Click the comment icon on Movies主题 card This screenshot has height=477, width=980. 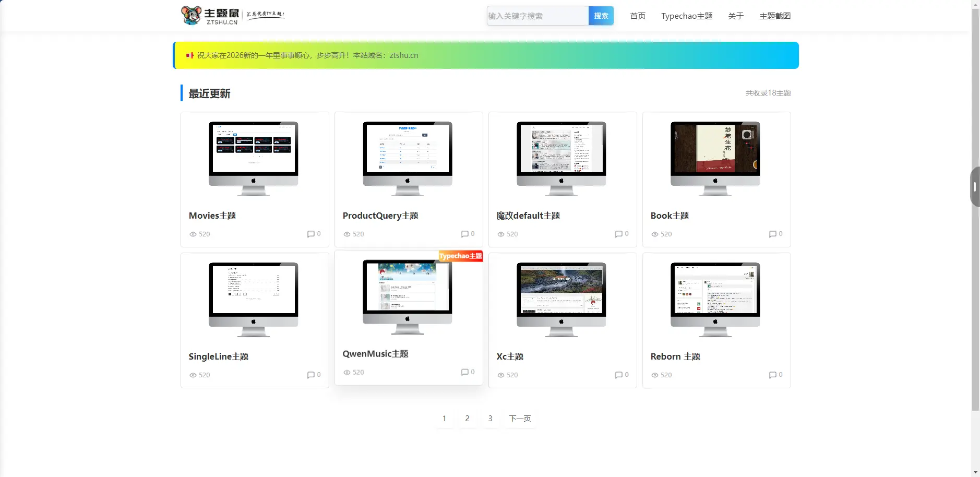click(310, 234)
